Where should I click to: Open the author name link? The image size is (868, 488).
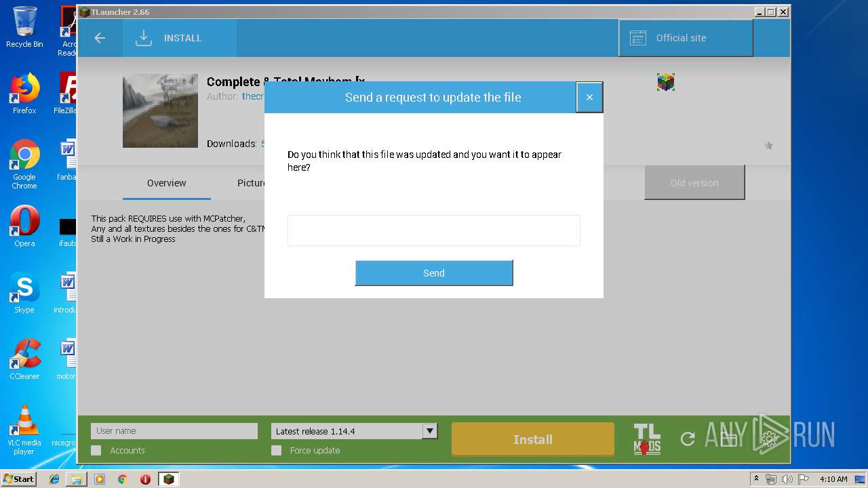(253, 97)
